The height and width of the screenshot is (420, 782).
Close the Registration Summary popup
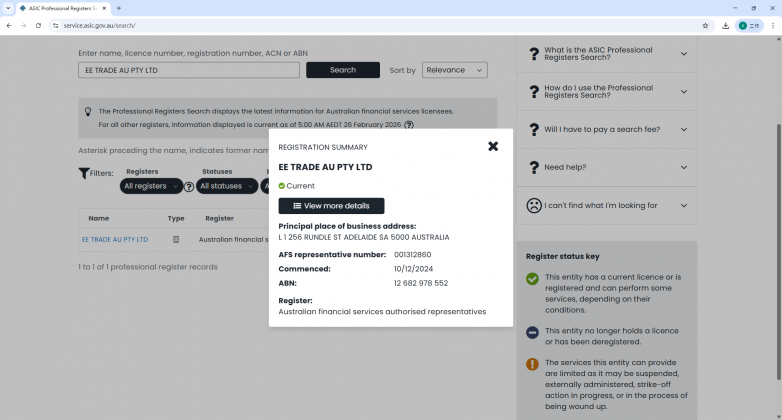tap(493, 146)
